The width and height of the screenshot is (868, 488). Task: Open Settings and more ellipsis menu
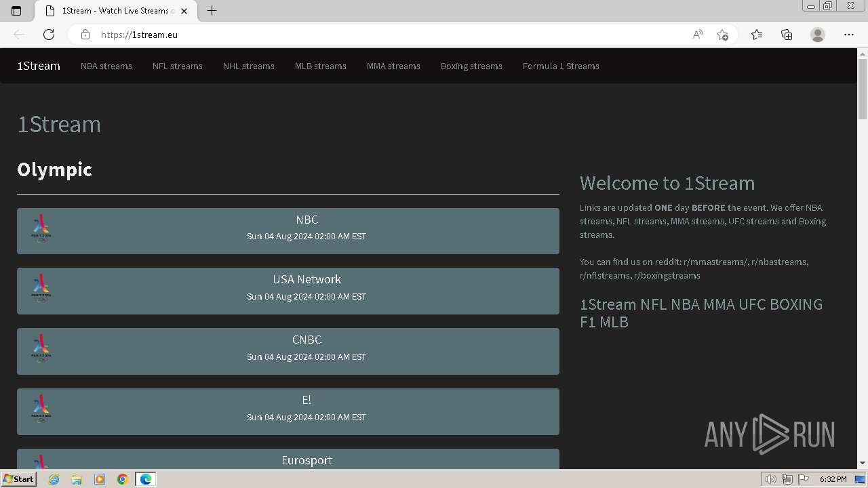849,35
